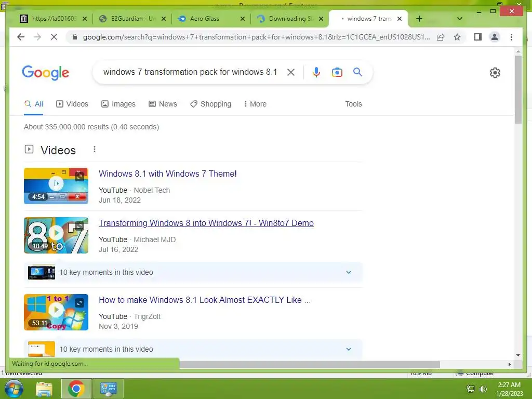
Task: Open Transforming Windows 8 into Windows 7 link
Action: click(206, 223)
